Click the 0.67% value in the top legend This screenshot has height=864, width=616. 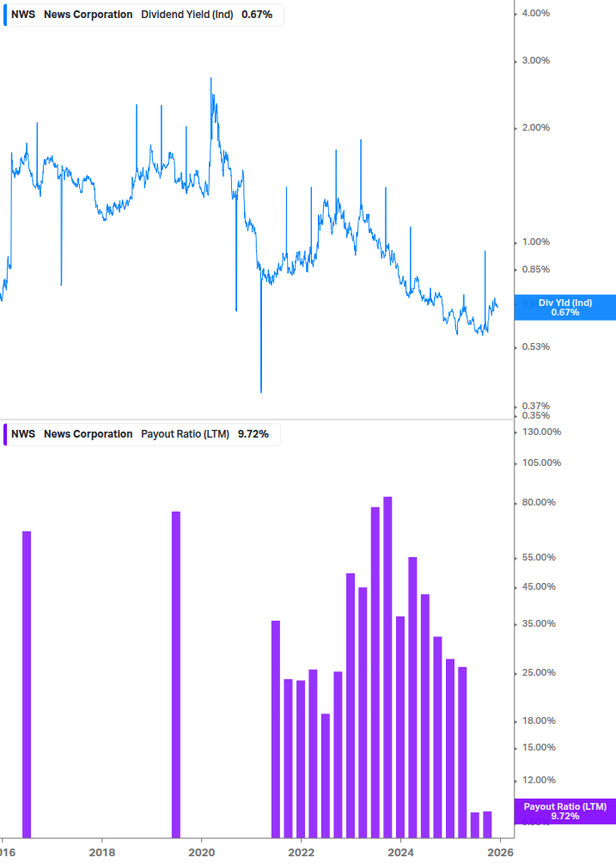tap(259, 15)
